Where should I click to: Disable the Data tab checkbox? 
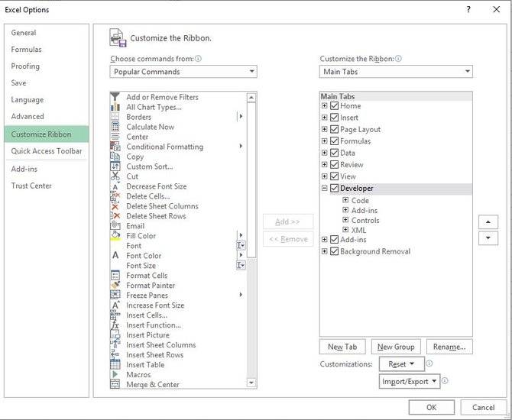334,153
